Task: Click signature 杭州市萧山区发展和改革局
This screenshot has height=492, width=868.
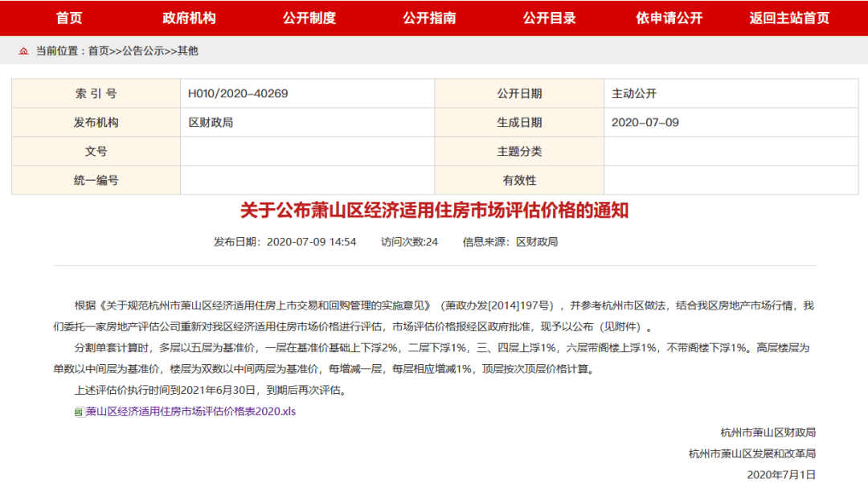Action: pyautogui.click(x=751, y=453)
